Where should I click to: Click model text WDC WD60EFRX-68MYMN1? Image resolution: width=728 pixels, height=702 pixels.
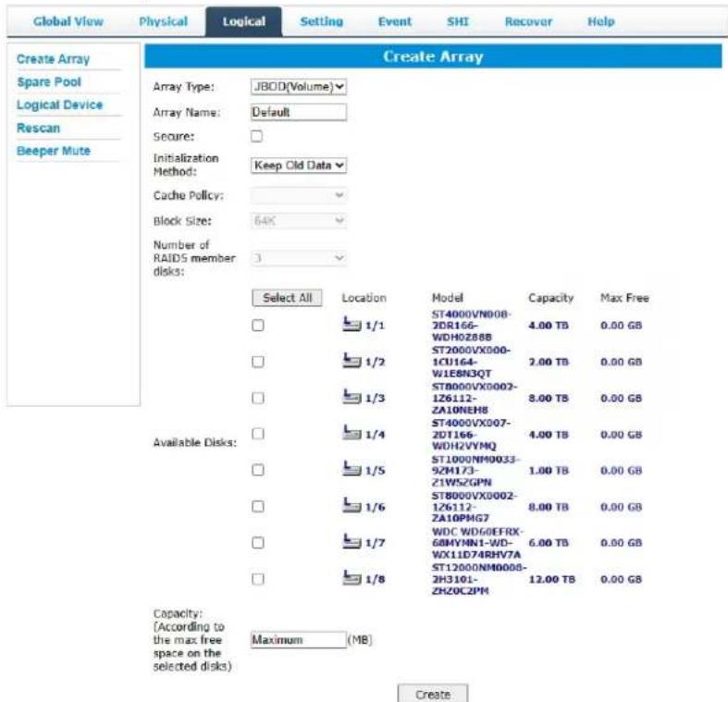click(x=477, y=543)
